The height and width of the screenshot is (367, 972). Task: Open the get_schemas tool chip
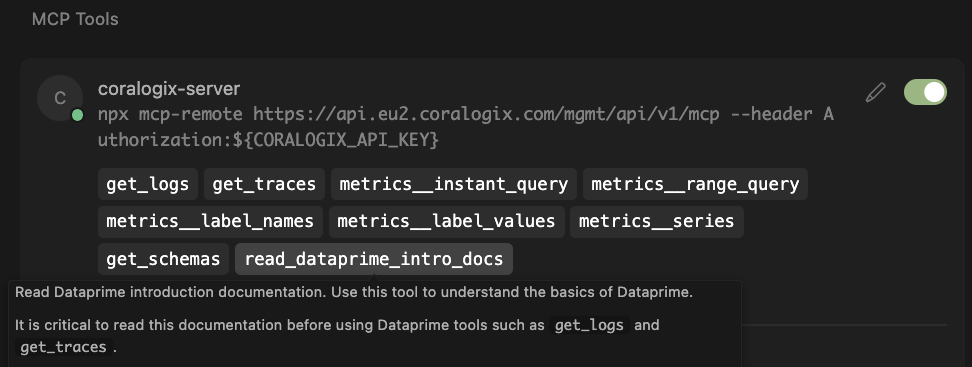click(163, 259)
